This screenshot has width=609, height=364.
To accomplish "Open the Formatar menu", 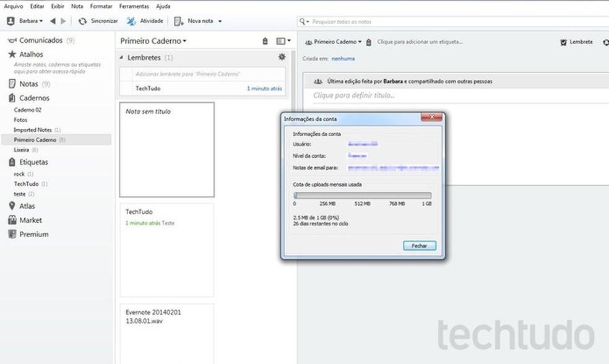I will tap(101, 6).
